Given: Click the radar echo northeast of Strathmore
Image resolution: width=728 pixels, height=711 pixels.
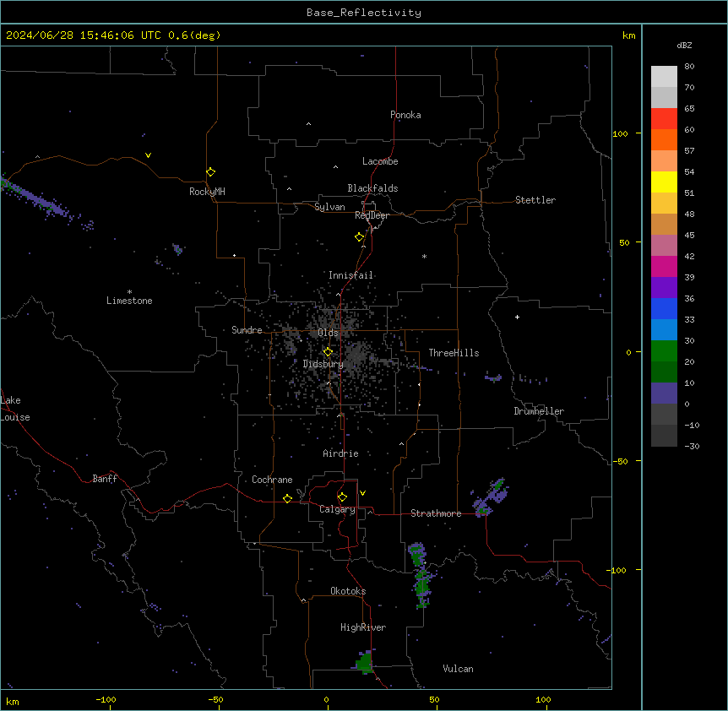Looking at the screenshot, I should [491, 498].
